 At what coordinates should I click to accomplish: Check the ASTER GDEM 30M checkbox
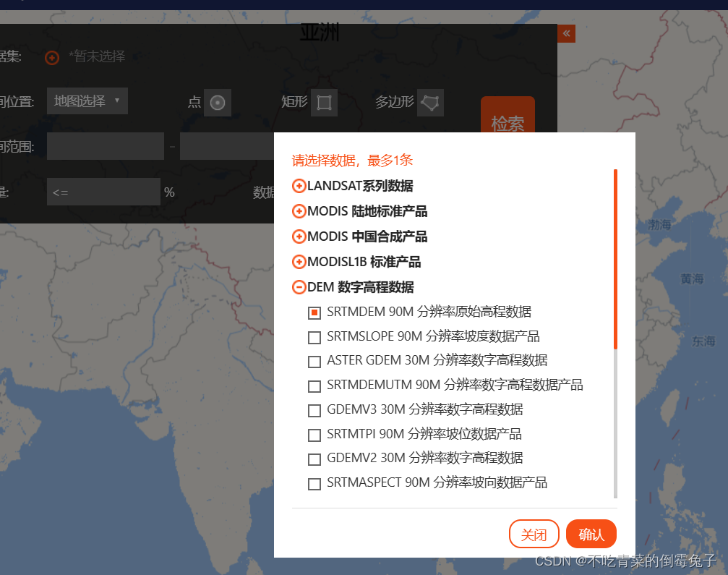(x=314, y=361)
